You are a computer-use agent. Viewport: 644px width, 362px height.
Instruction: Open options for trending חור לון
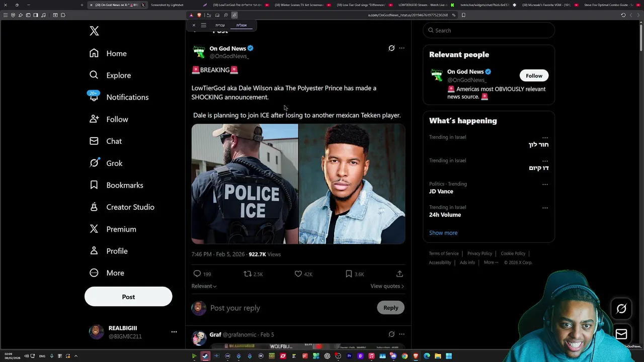[545, 138]
